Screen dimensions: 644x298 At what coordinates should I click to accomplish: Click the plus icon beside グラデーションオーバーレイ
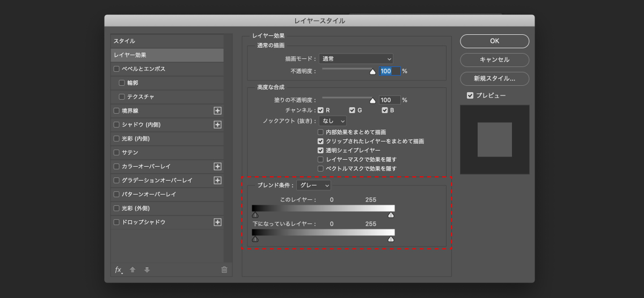coord(217,181)
